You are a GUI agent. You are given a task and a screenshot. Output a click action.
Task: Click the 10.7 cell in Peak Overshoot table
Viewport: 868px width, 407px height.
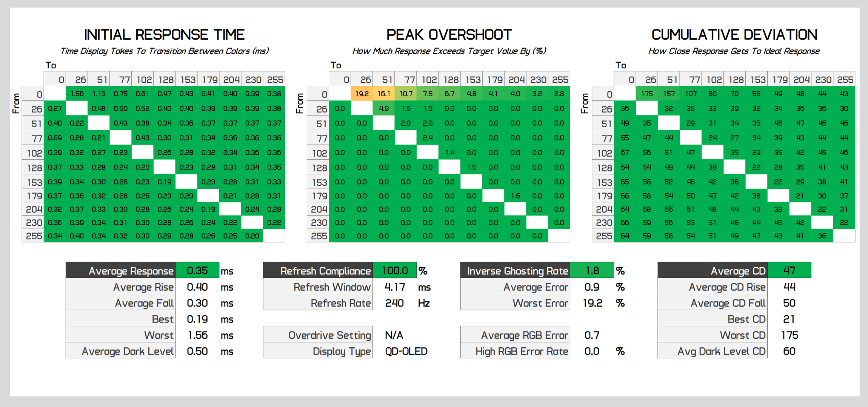[406, 94]
